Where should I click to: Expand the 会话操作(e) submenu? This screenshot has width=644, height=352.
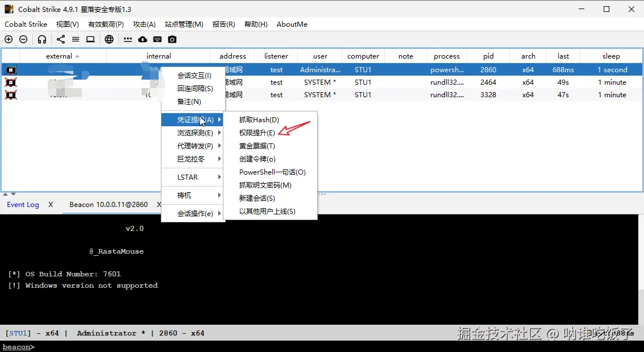point(193,214)
